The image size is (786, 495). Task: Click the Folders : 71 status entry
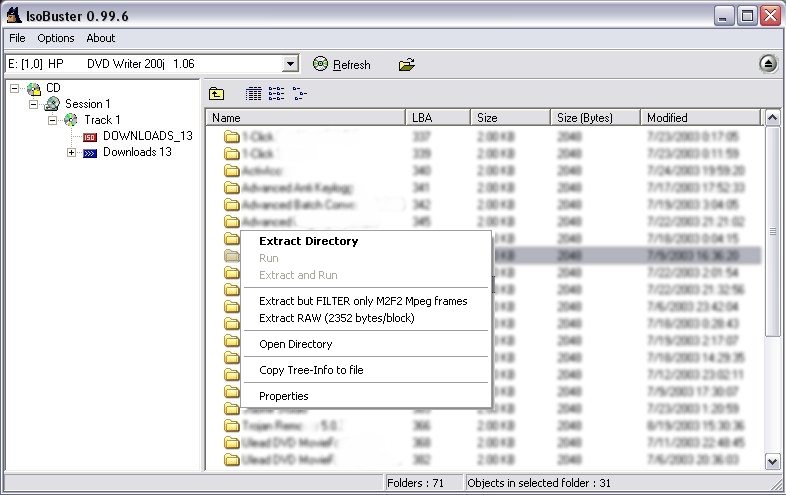[x=416, y=483]
